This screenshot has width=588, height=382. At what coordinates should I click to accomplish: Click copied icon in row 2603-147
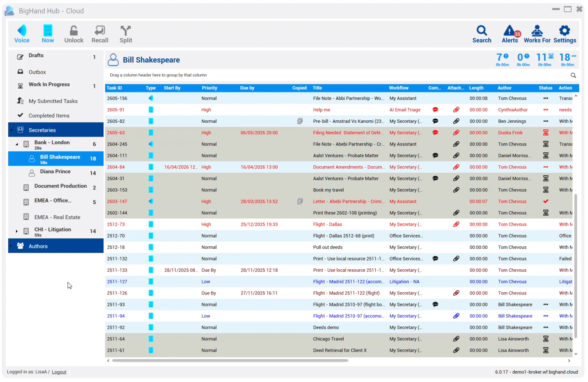[x=300, y=201]
